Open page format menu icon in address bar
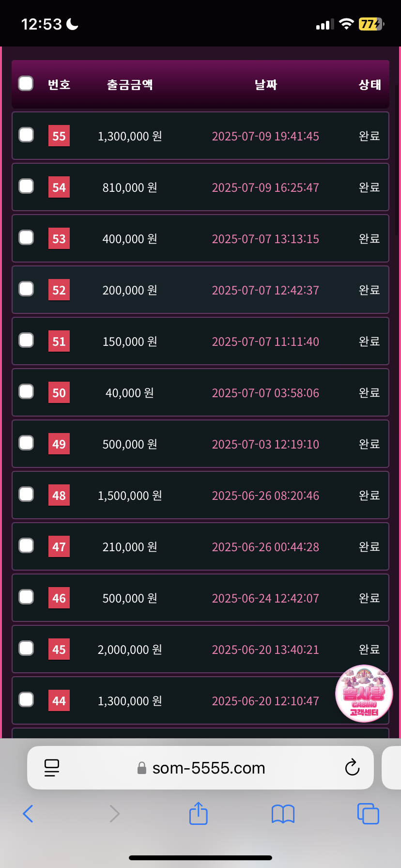Image resolution: width=401 pixels, height=868 pixels. click(51, 768)
